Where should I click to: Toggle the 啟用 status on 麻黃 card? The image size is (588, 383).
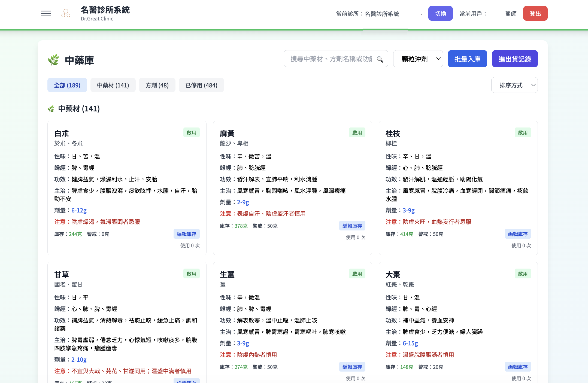point(357,132)
